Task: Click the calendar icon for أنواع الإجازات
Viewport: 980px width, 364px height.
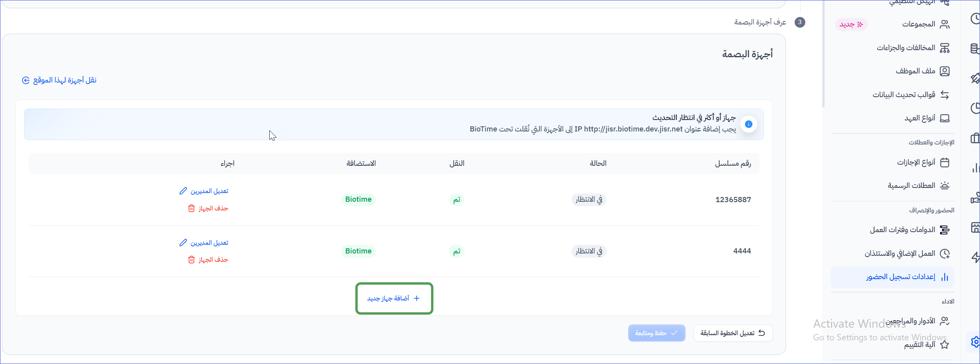Action: [x=945, y=162]
